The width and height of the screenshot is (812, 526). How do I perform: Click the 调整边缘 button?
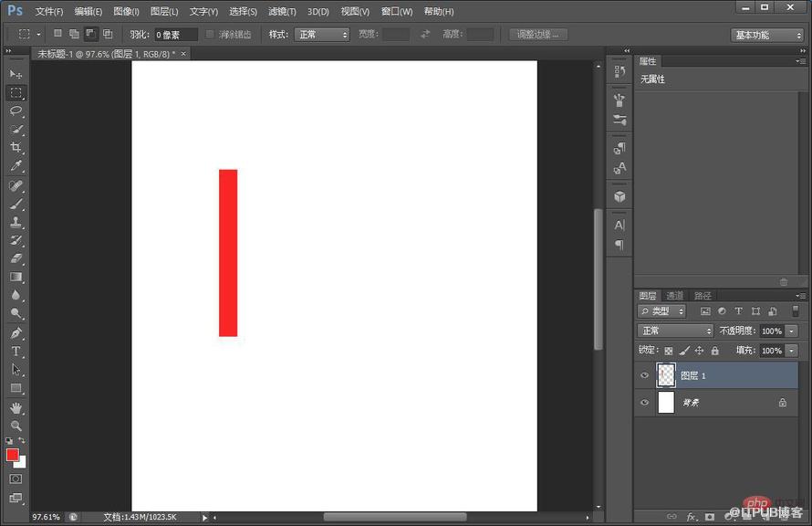pos(538,35)
